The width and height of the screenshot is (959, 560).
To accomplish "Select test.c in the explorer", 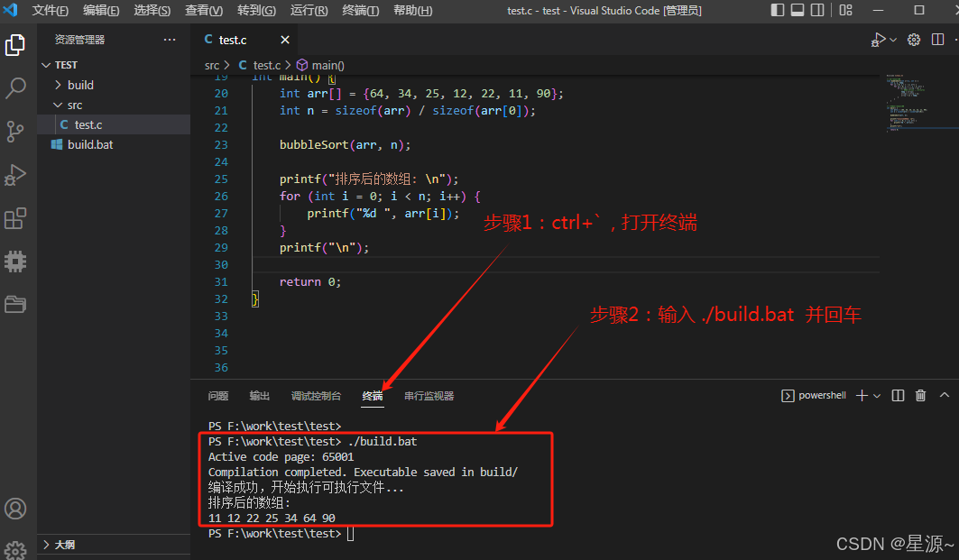I will [114, 124].
